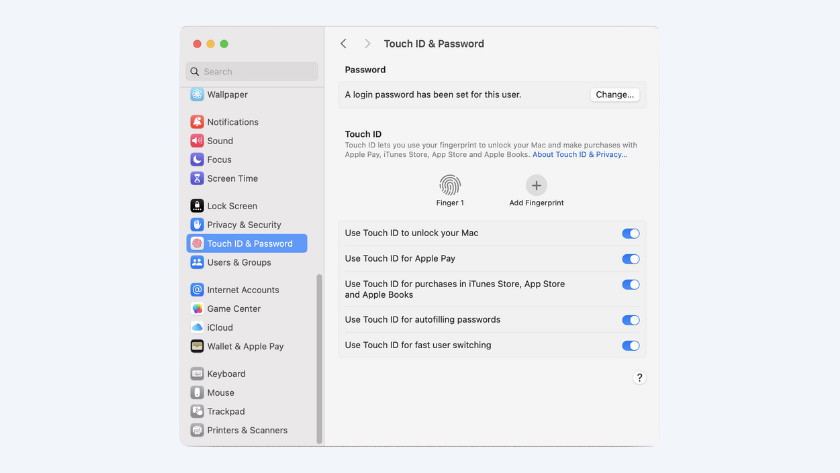Click the Add Fingerprint label
This screenshot has height=473, width=840.
coord(536,202)
